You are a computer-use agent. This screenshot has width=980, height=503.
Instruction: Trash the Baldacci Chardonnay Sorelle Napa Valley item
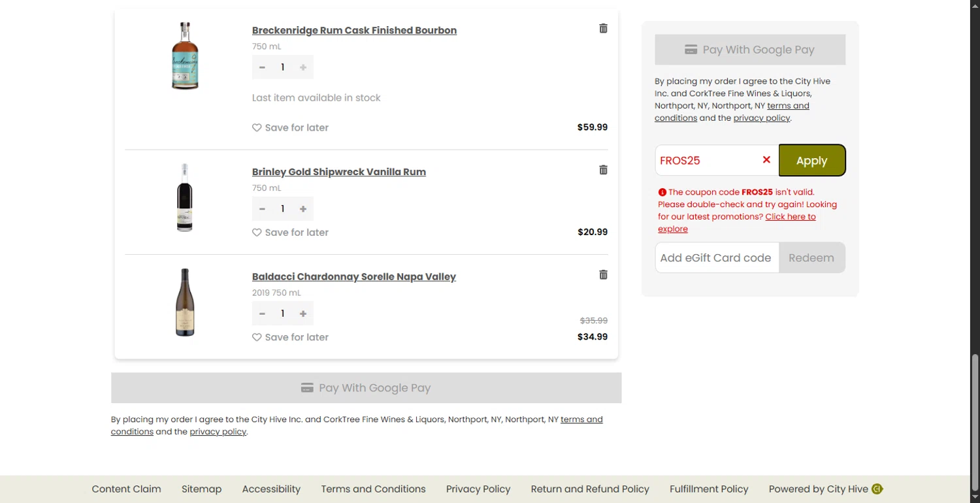603,275
